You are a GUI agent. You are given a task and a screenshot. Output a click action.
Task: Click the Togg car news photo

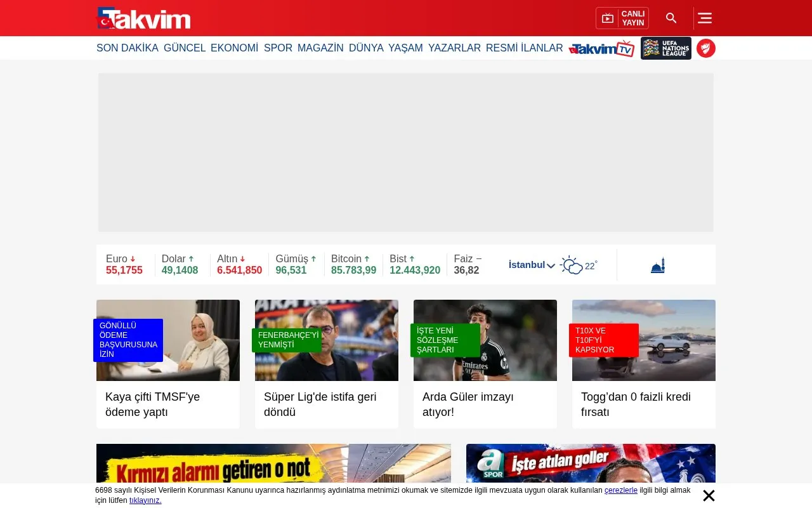click(x=644, y=340)
